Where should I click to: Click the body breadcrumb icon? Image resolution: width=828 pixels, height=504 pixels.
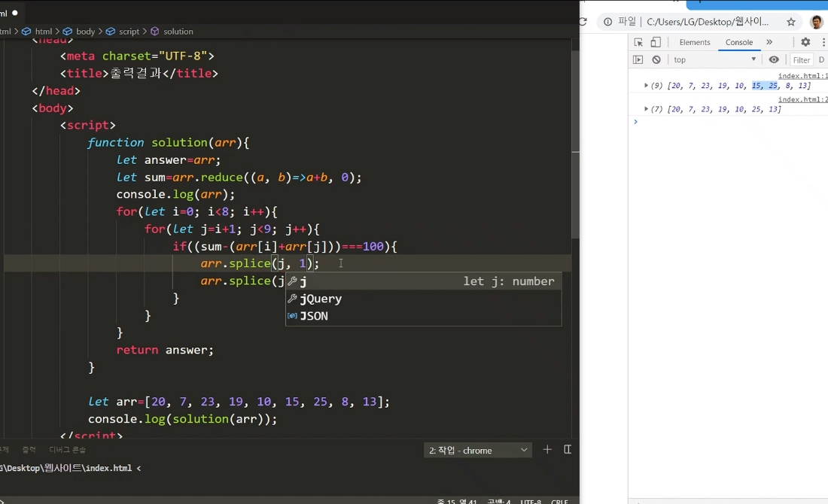click(x=68, y=32)
